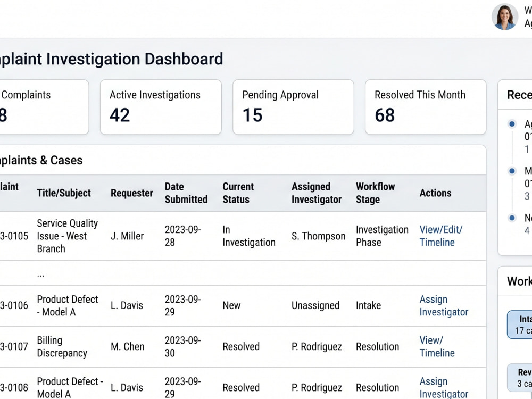532x399 pixels.
Task: Select complaint ID ending 3-0105
Action: [x=14, y=236]
